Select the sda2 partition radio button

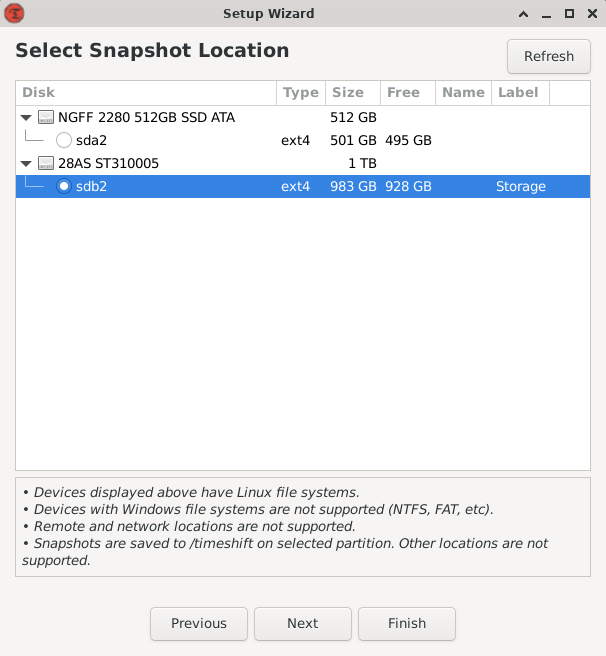[x=64, y=141]
